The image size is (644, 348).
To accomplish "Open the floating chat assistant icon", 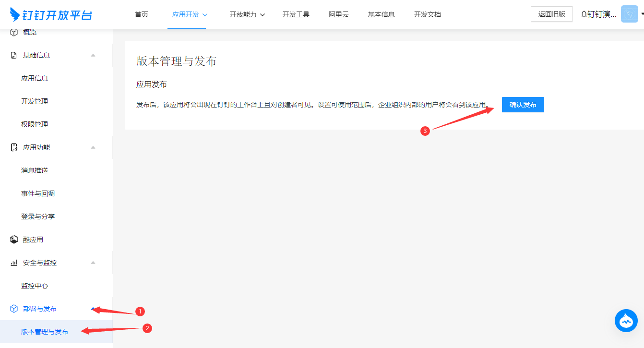I will [626, 321].
